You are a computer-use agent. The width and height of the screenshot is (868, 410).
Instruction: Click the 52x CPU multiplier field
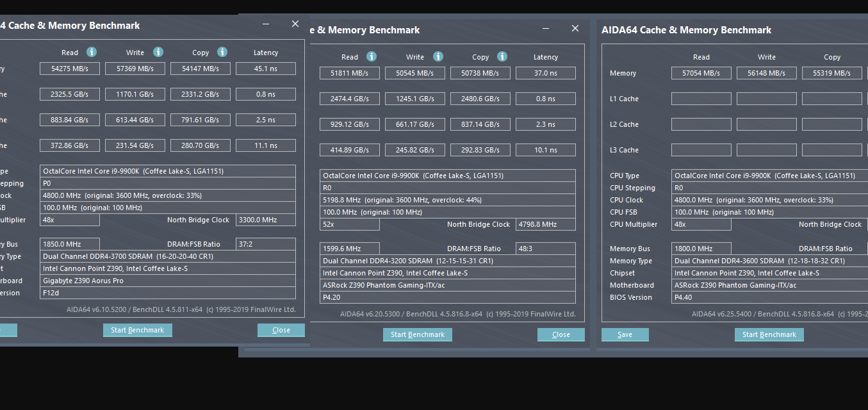click(x=350, y=224)
